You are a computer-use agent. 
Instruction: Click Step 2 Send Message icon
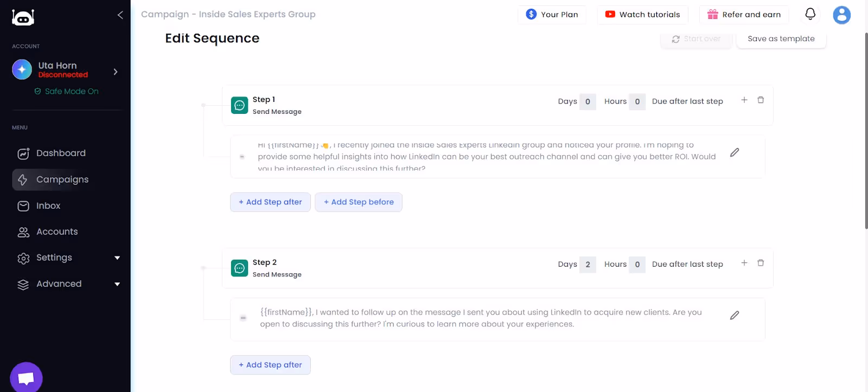239,268
